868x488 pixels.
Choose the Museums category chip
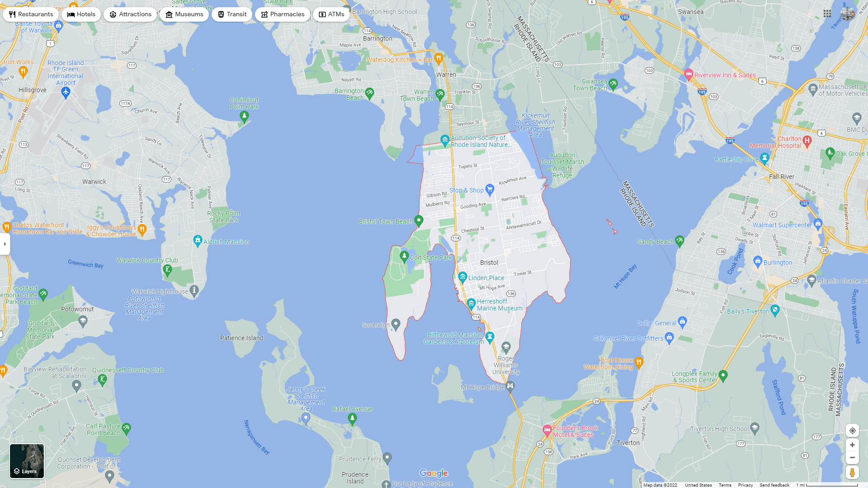184,14
